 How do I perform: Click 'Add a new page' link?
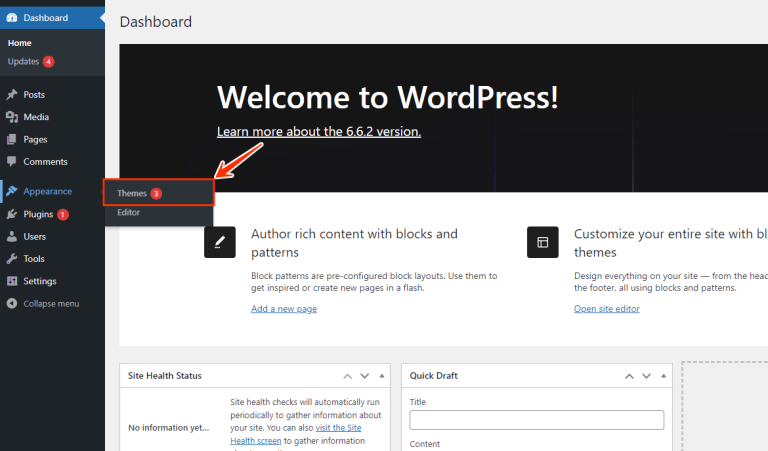(284, 309)
